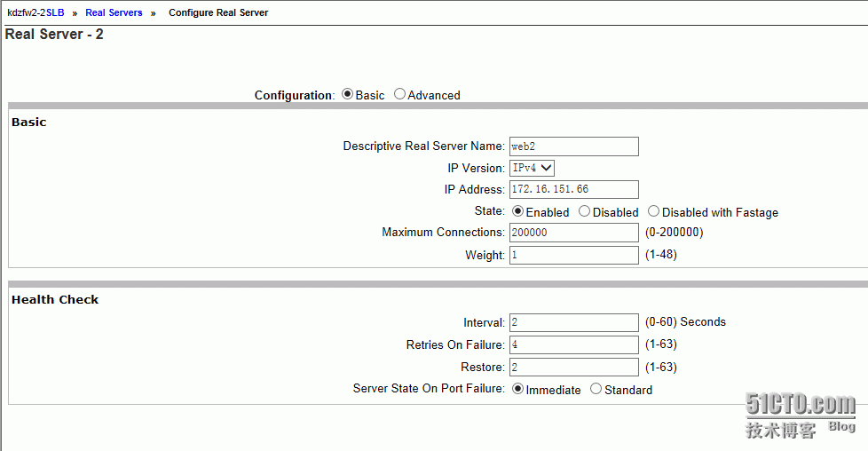The image size is (868, 451).
Task: Open the SLB breadcrumb link
Action: click(x=55, y=12)
